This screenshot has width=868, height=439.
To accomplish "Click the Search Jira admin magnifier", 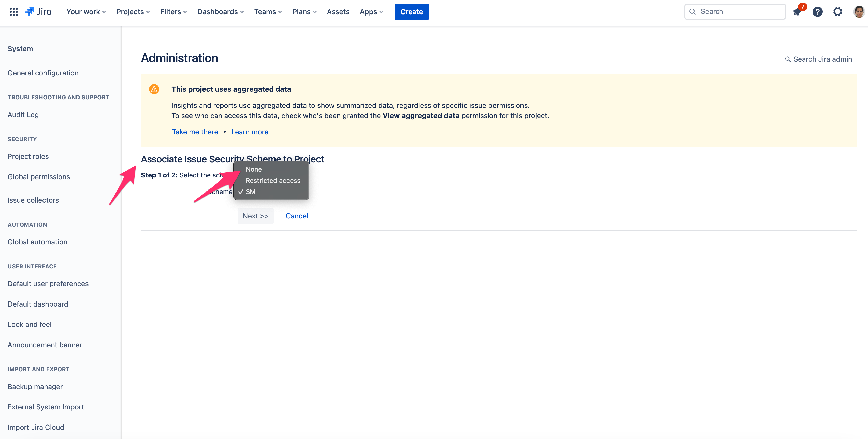I will coord(788,59).
